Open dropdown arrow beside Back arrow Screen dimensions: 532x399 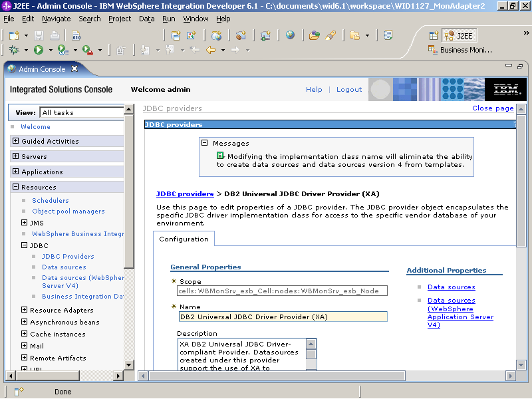point(223,51)
